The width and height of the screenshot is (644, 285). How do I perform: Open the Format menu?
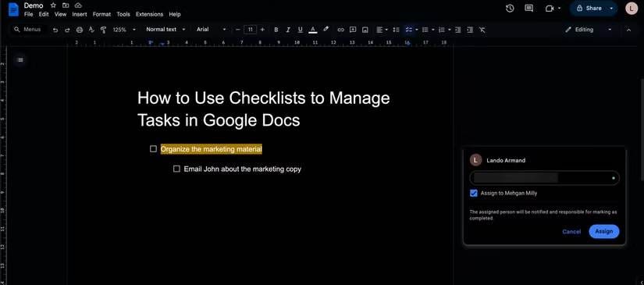point(101,14)
